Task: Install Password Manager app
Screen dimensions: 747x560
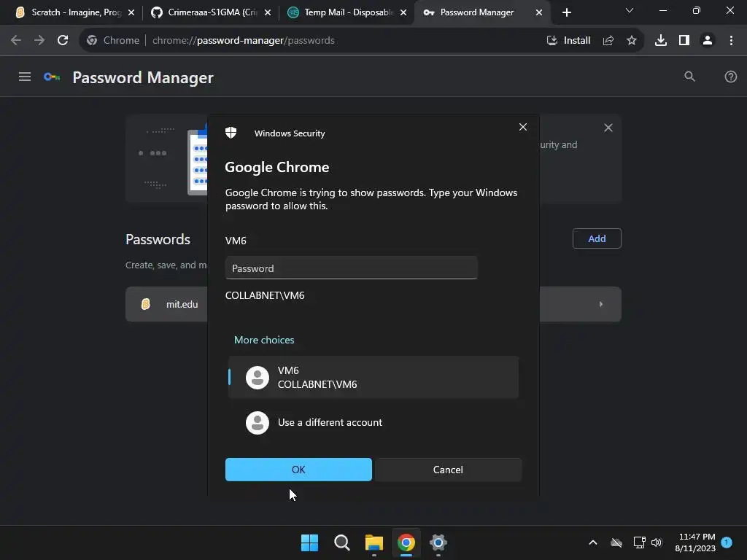Action: pos(568,41)
